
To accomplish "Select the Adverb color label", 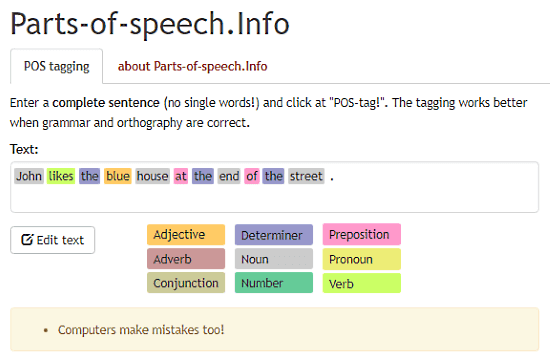I will [186, 259].
